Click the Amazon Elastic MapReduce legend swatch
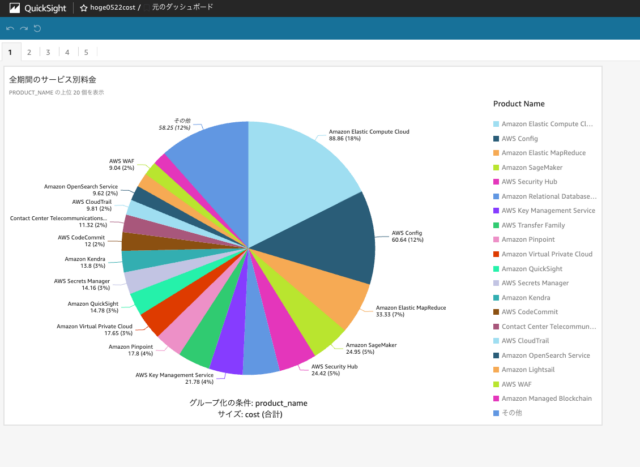This screenshot has height=467, width=640. click(496, 153)
